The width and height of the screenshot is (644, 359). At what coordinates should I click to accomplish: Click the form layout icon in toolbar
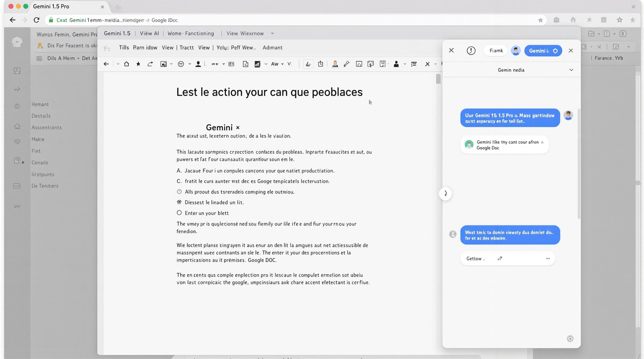coord(231,64)
